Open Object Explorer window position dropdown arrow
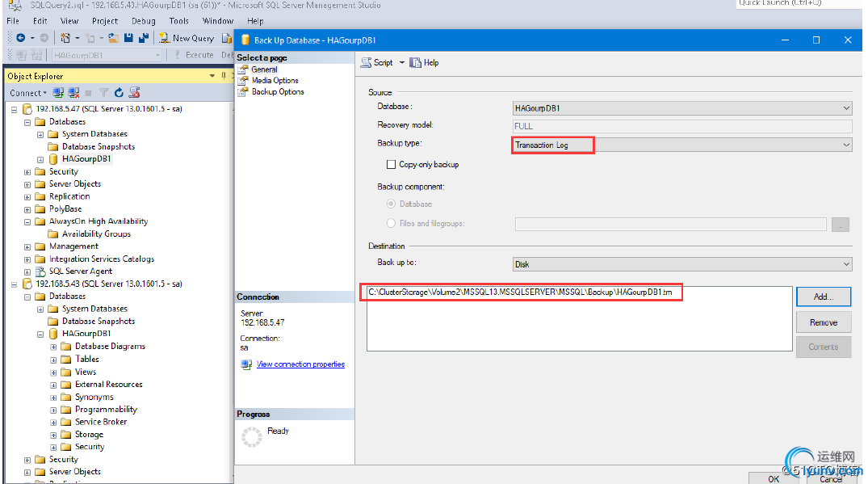The image size is (868, 484). point(212,76)
